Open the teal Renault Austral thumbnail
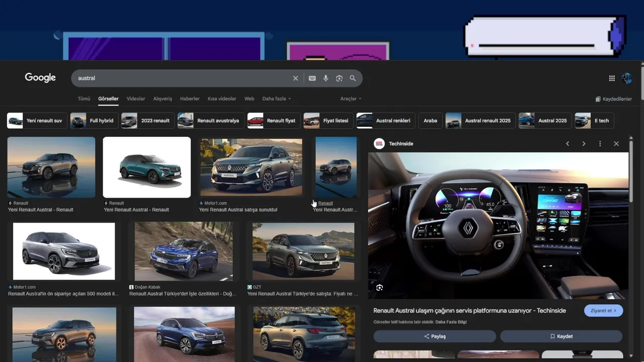Viewport: 644px width, 362px height. tap(147, 167)
